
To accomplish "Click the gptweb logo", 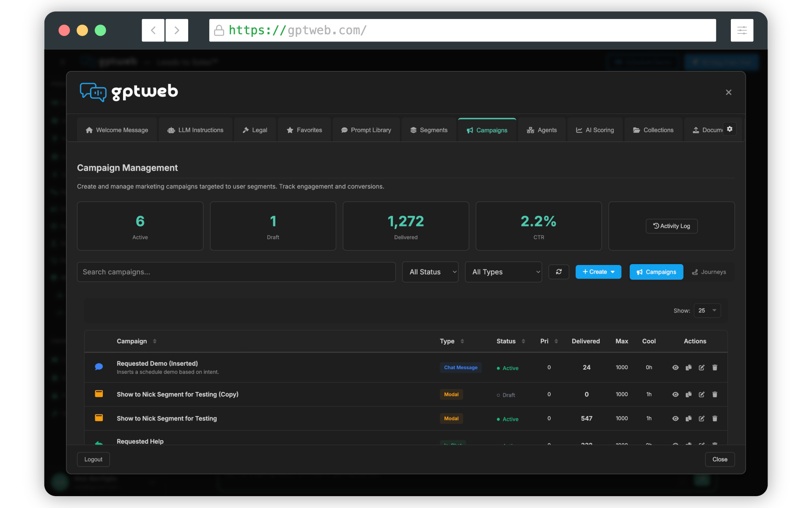I will (x=129, y=92).
